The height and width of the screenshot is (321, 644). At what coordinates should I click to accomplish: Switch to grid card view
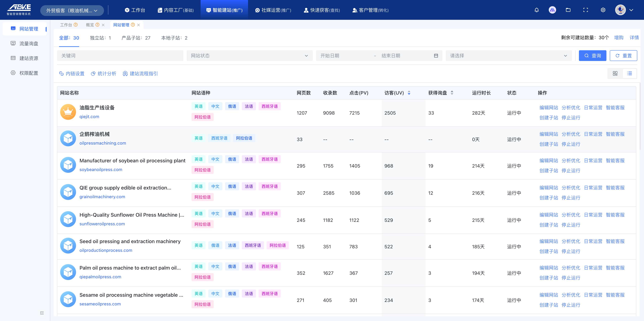(x=615, y=73)
